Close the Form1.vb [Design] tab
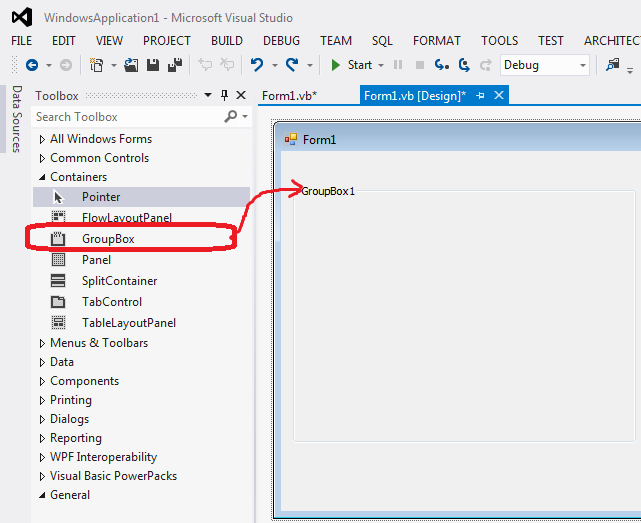Image resolution: width=641 pixels, height=523 pixels. click(499, 95)
